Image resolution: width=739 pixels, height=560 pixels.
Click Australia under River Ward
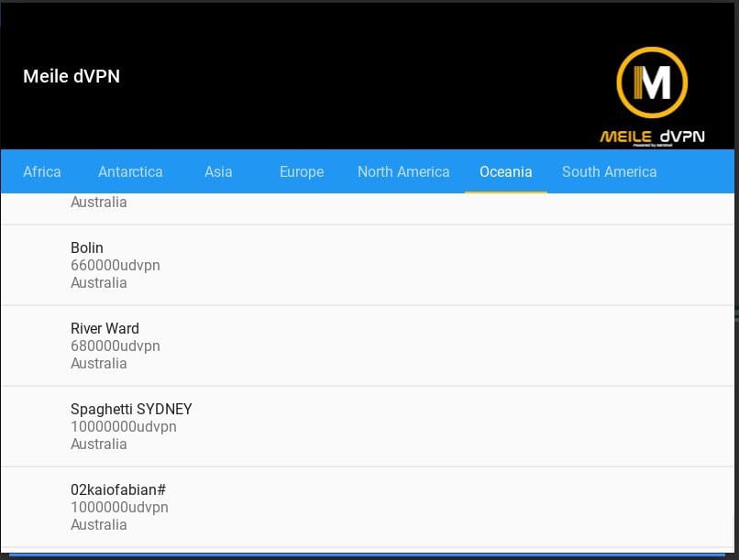(x=98, y=363)
